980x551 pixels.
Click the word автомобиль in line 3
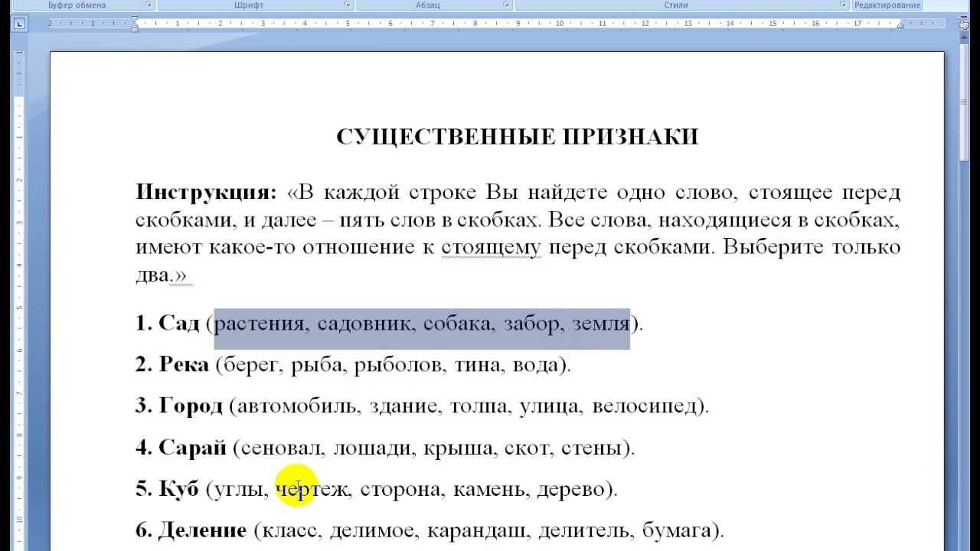point(297,406)
